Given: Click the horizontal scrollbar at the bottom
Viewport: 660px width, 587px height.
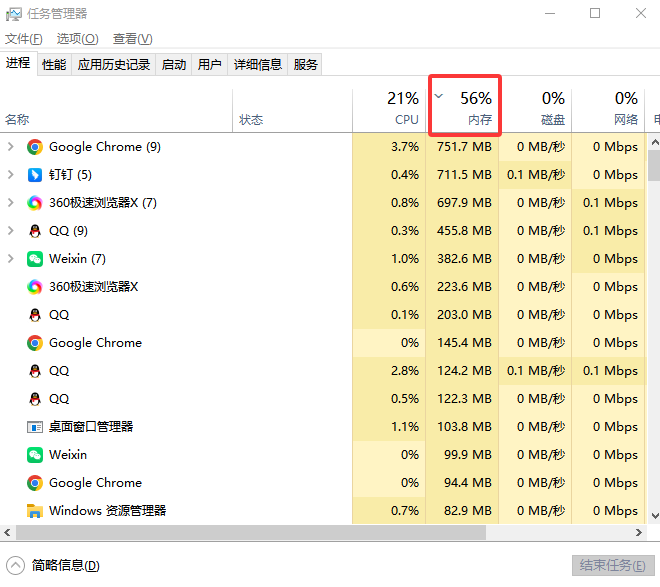Looking at the screenshot, I should [x=300, y=533].
